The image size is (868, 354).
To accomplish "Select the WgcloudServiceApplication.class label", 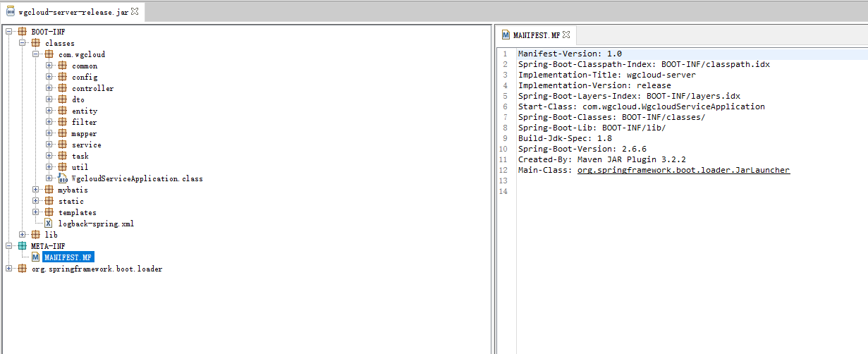I will [x=137, y=178].
